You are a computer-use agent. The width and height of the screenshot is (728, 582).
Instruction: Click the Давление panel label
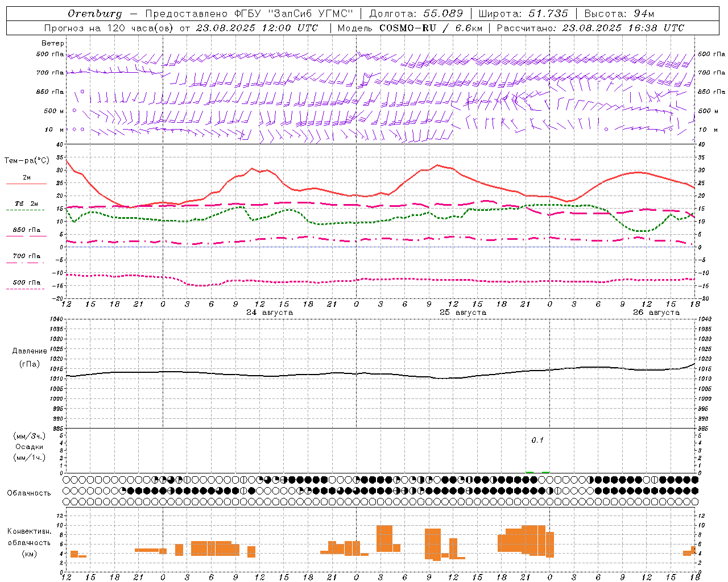[x=30, y=351]
